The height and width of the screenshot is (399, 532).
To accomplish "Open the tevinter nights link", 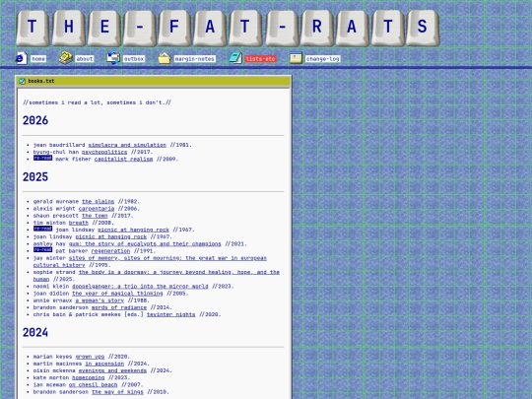I will pyautogui.click(x=171, y=314).
